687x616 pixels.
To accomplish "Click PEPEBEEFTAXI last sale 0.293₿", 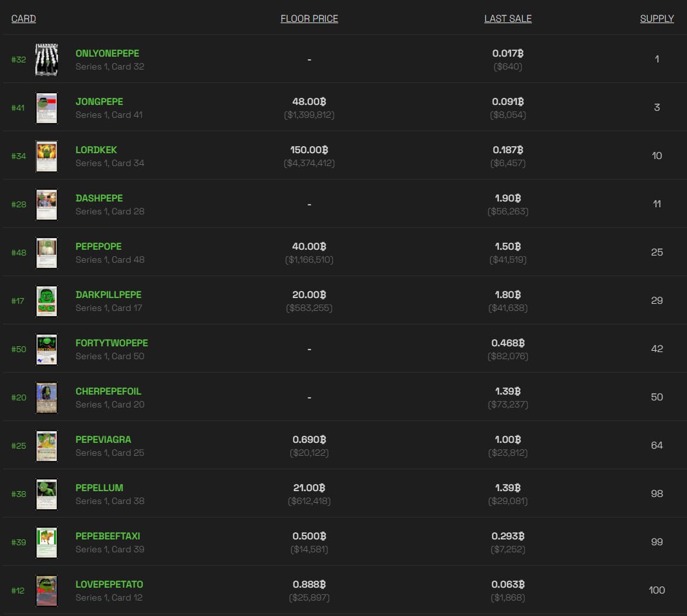I will point(508,536).
